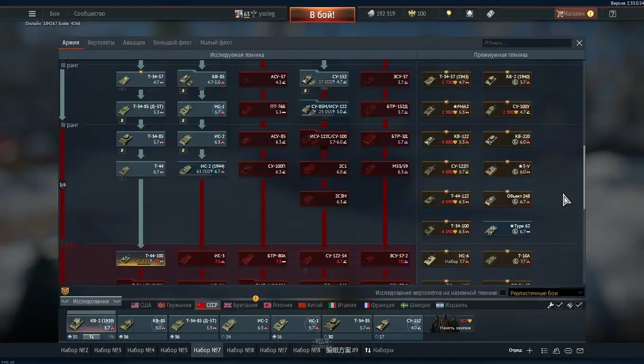Open the ticket icon beside the diamond icon
Image resolution: width=644 pixels, height=364 pixels.
[491, 14]
